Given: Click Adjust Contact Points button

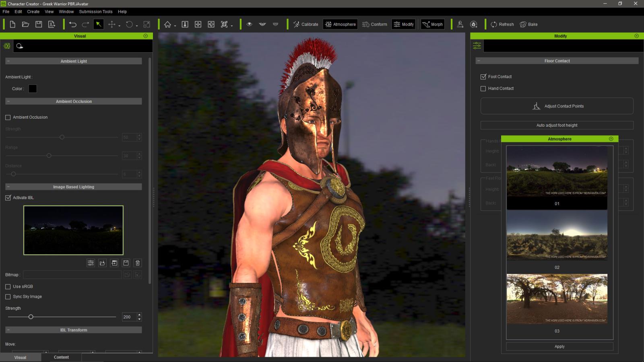Looking at the screenshot, I should 557,106.
